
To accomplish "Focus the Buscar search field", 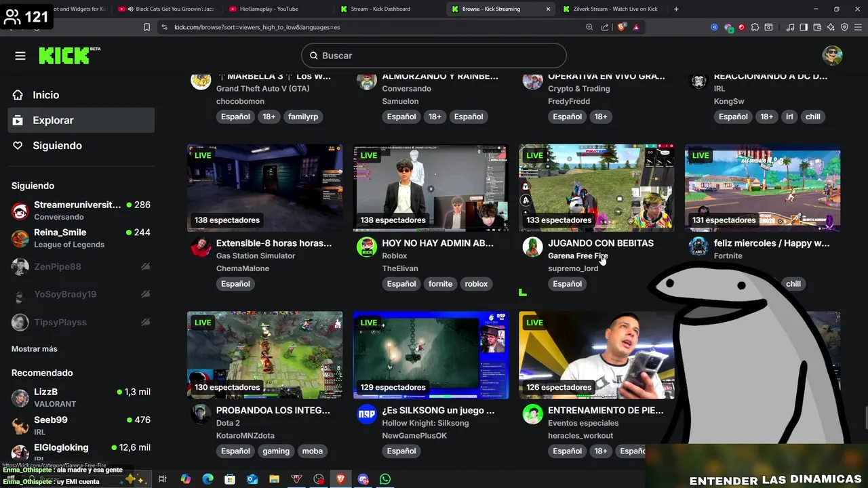I will click(x=434, y=56).
